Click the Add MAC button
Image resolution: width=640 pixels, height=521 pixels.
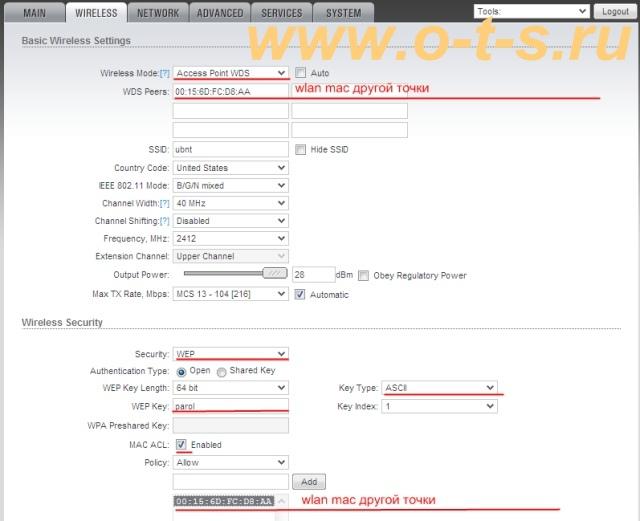click(x=309, y=482)
